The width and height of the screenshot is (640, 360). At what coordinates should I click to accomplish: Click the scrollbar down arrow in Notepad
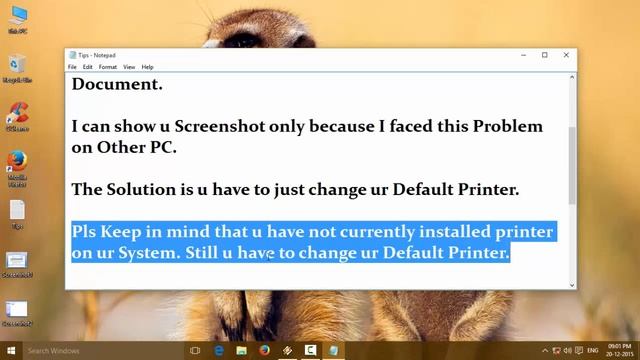coord(572,285)
